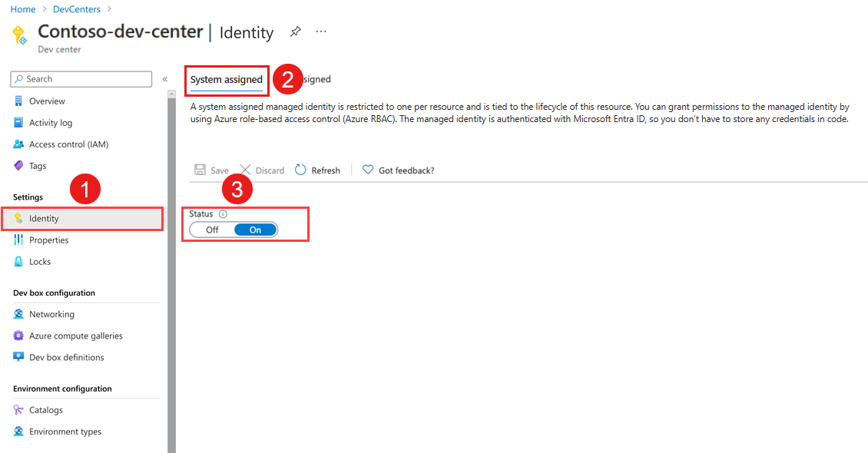Click the Status info tooltip icon
Viewport: 868px width, 453px height.
click(x=223, y=213)
